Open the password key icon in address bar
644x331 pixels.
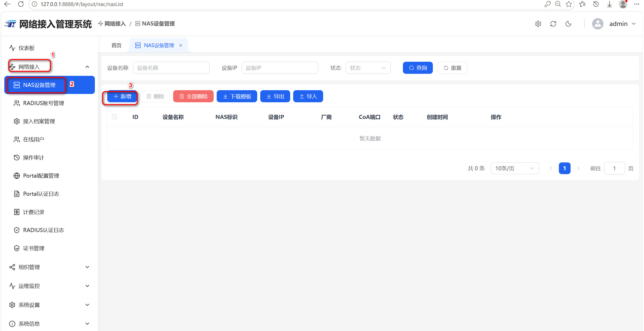[x=547, y=4]
